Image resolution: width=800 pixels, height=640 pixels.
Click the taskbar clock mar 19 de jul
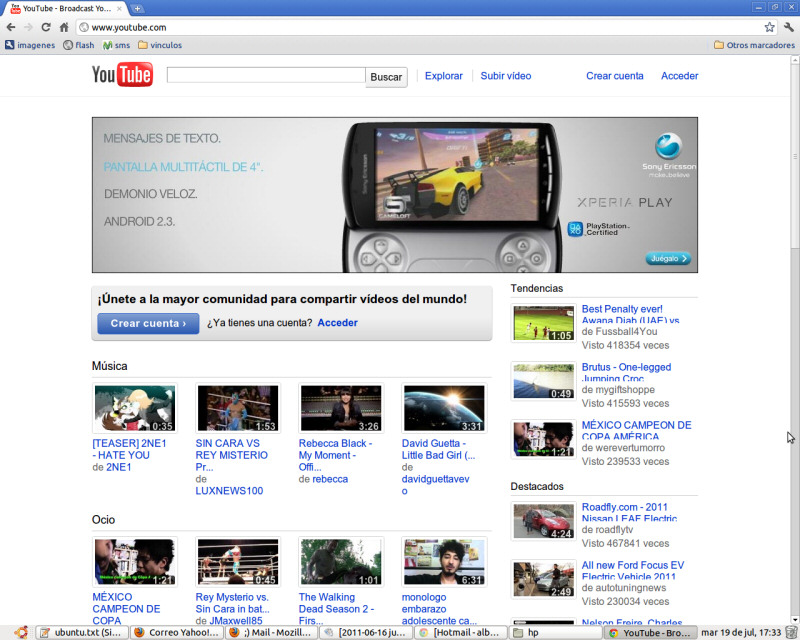point(741,633)
